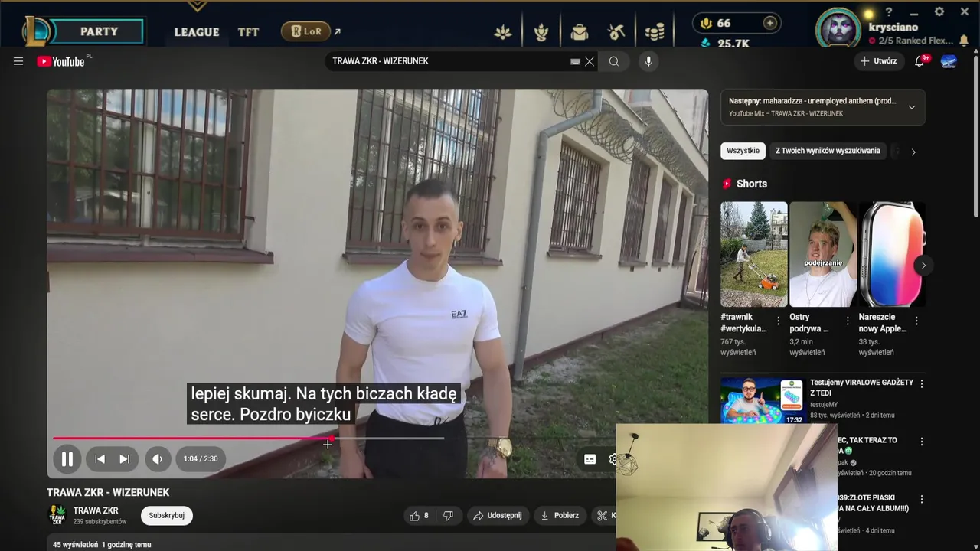Subscribe using the Subskrybuj button
The width and height of the screenshot is (980, 551).
click(x=167, y=516)
